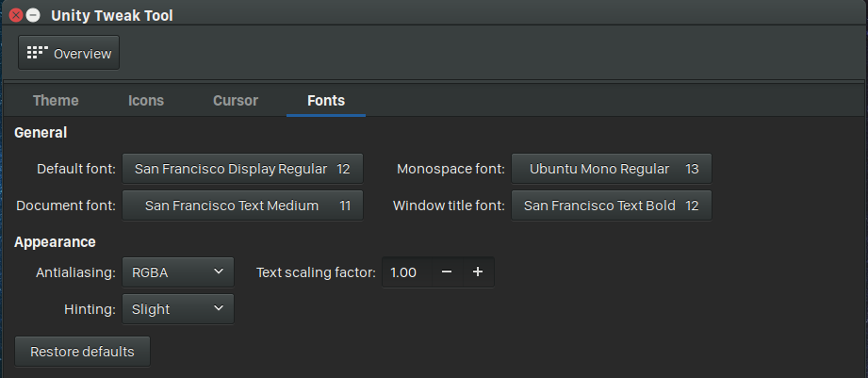
Task: Click the Unity Tweak Tool title text
Action: (112, 15)
